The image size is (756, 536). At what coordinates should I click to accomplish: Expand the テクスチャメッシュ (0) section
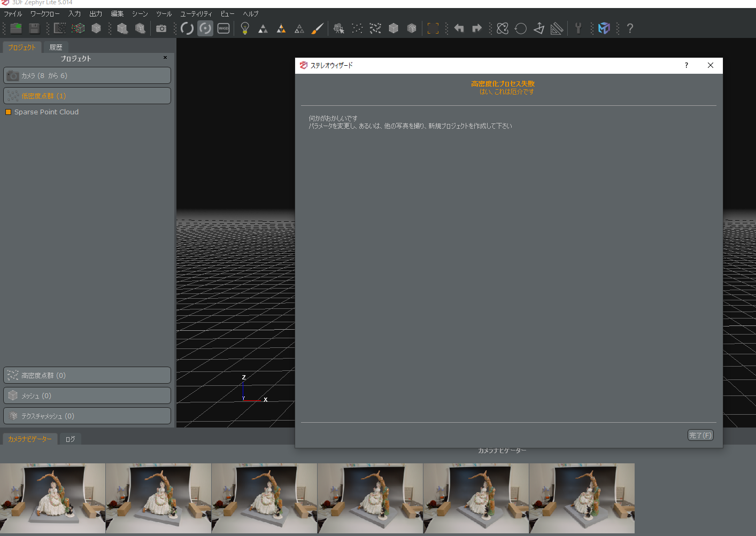[87, 416]
